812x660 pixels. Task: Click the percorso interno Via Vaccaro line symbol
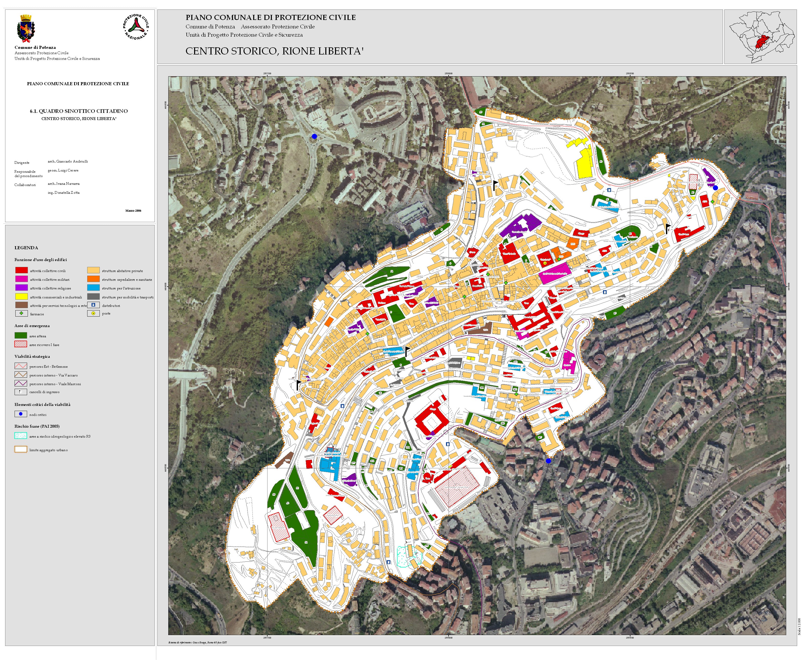[x=20, y=375]
